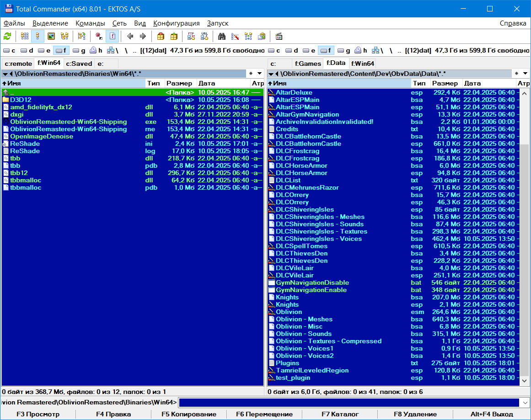Open the left panel drive list arrow

[x=5, y=74]
